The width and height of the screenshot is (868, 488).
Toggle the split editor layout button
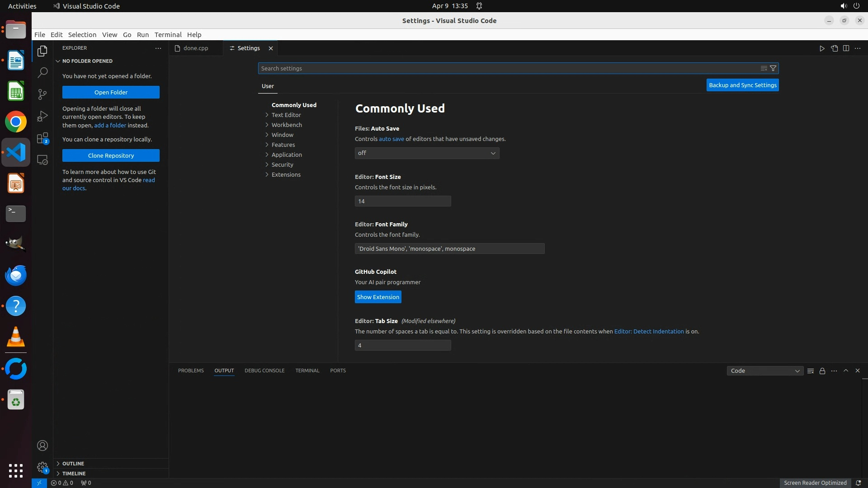(x=846, y=48)
